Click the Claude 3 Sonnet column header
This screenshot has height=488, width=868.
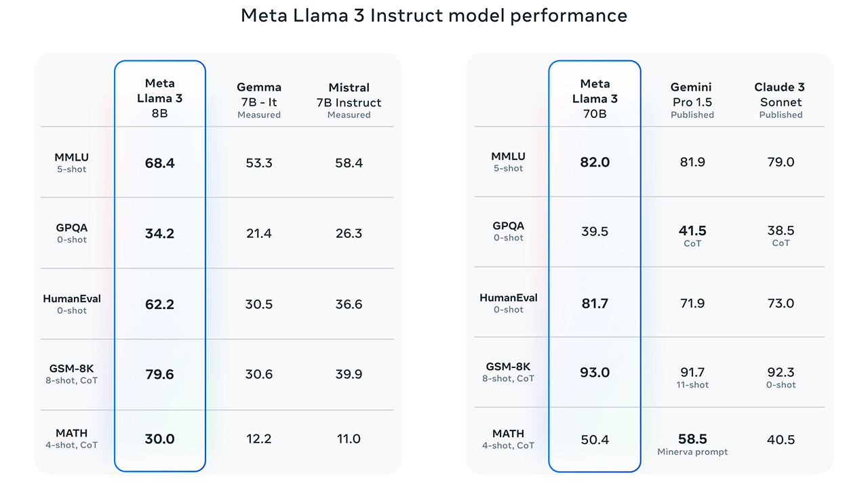tap(781, 100)
